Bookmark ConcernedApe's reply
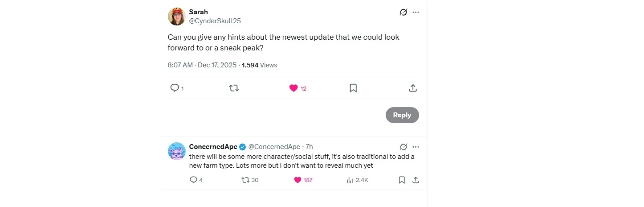644x207 pixels. 402,180
